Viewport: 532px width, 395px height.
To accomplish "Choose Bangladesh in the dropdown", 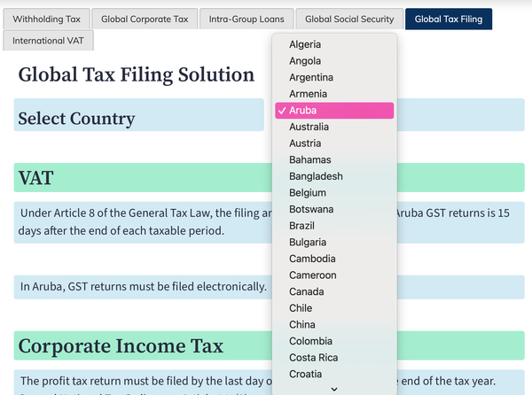I will [334, 176].
